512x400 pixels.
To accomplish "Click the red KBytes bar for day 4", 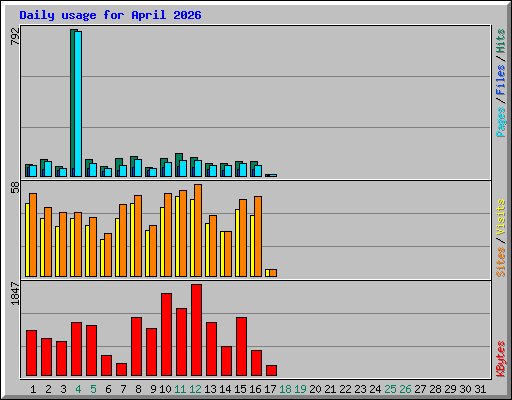I will coord(76,349).
